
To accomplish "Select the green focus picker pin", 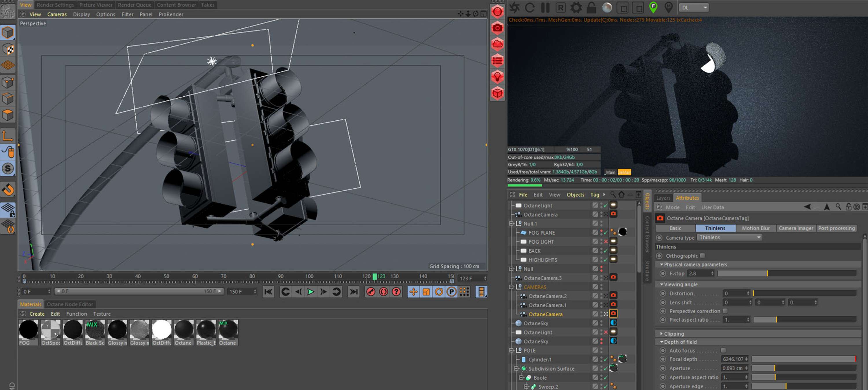I will pos(653,8).
